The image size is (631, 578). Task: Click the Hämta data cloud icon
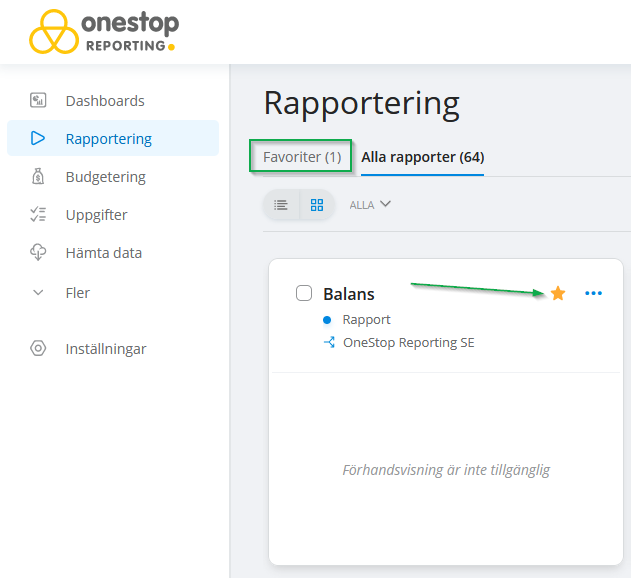click(x=38, y=252)
